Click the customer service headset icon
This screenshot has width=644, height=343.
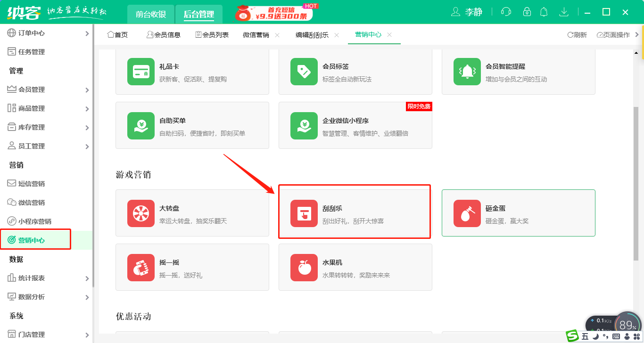tap(506, 12)
